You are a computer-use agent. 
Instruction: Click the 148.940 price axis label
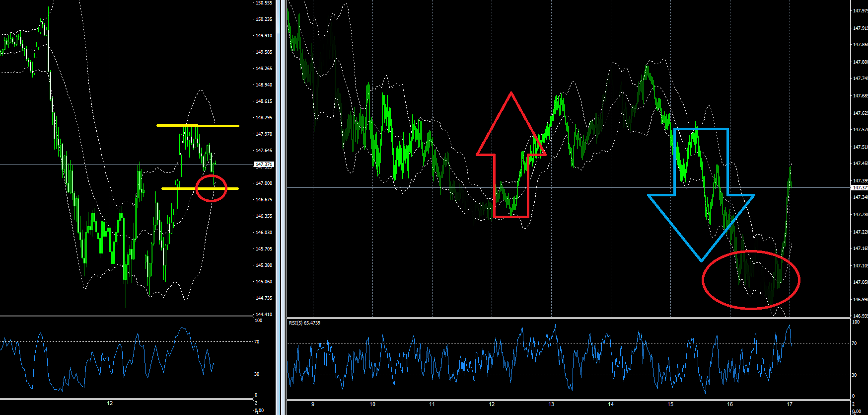pyautogui.click(x=264, y=85)
